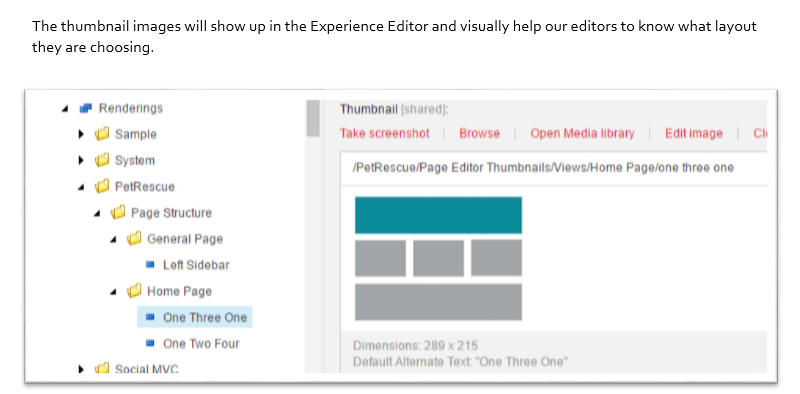Click the Page Structure folder icon
This screenshot has width=800, height=394.
pyautogui.click(x=118, y=212)
